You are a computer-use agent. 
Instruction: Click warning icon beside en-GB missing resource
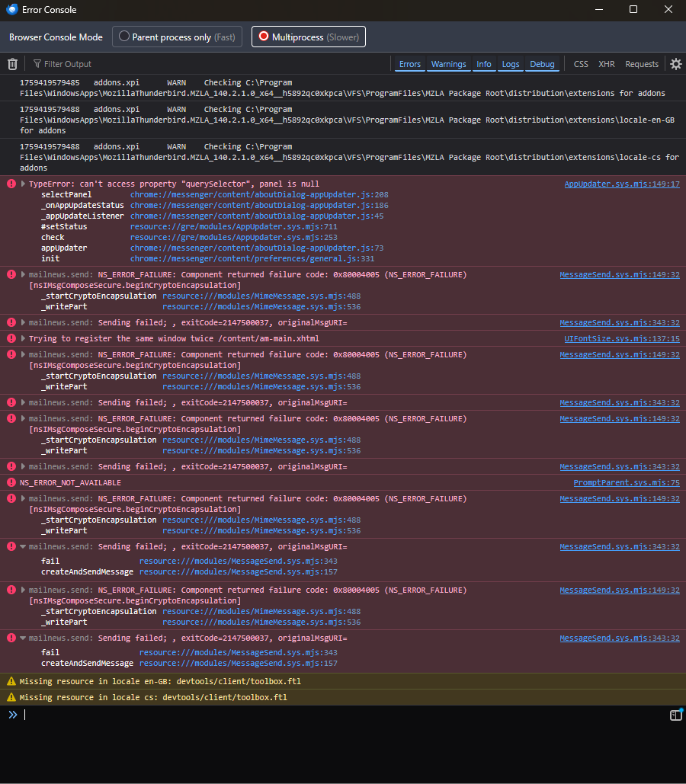click(11, 681)
